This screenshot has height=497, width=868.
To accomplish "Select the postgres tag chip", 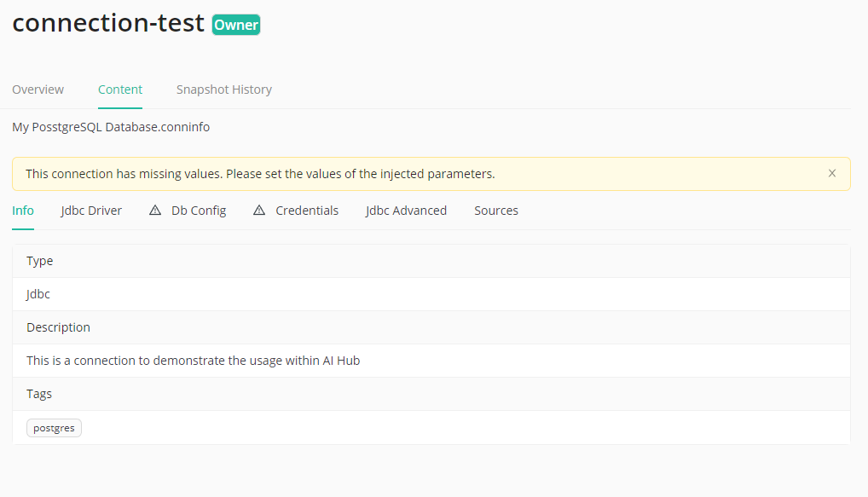I will click(x=54, y=428).
